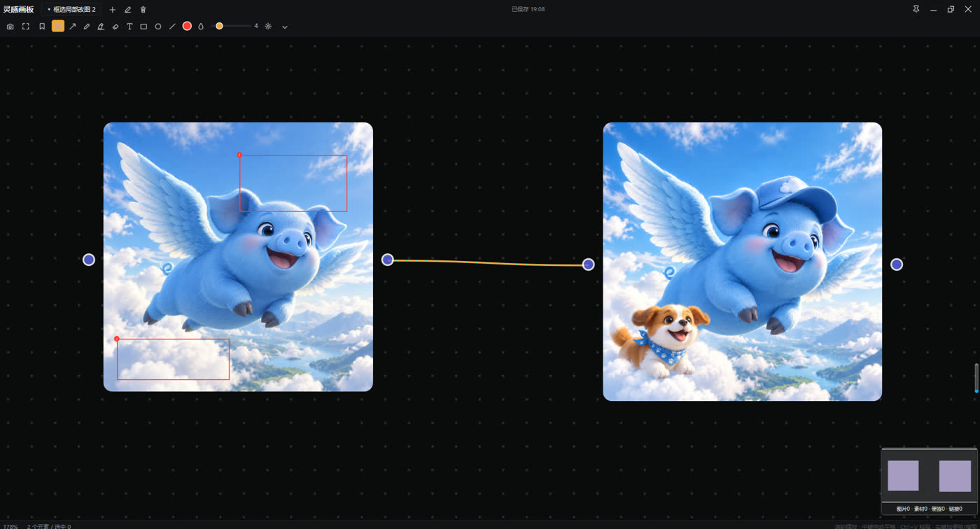The width and height of the screenshot is (980, 529).
Task: Expand the toolbar chevron dropdown
Action: coord(285,27)
